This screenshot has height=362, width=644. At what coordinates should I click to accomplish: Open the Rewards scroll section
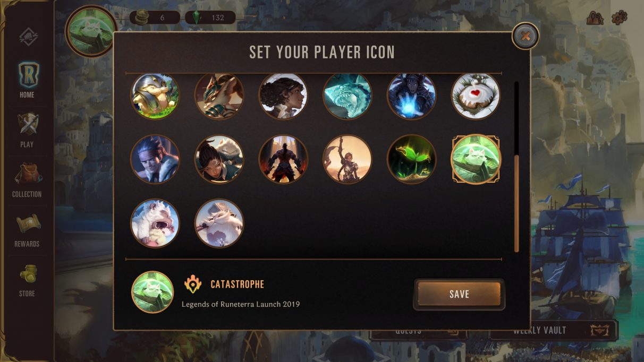click(x=27, y=230)
